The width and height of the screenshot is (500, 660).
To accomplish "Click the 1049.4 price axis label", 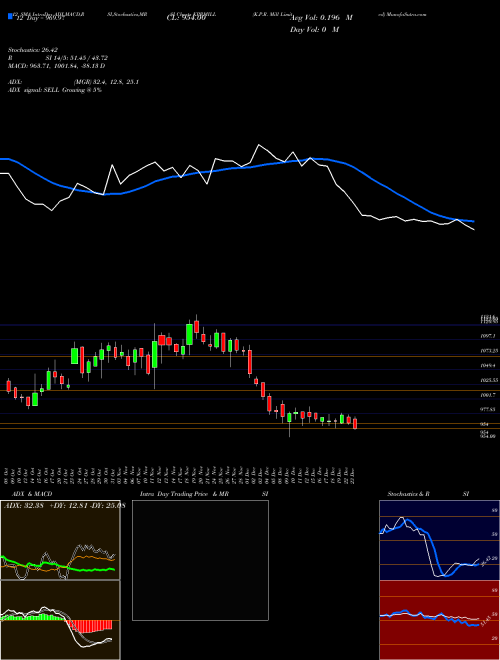I will tap(489, 365).
